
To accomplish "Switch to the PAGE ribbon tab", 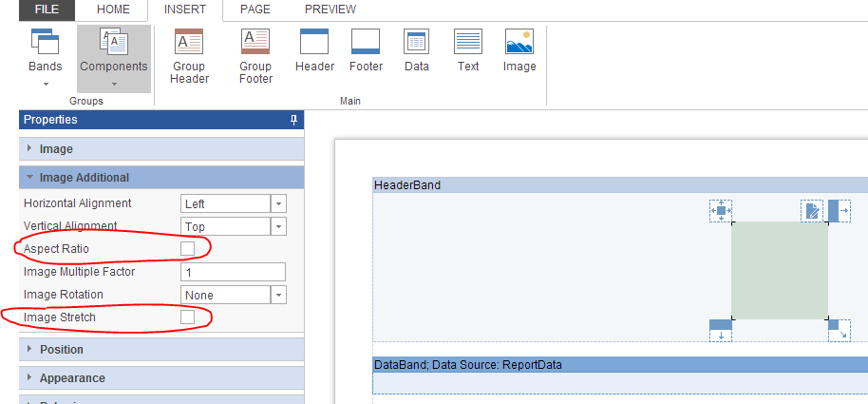I will (x=255, y=10).
